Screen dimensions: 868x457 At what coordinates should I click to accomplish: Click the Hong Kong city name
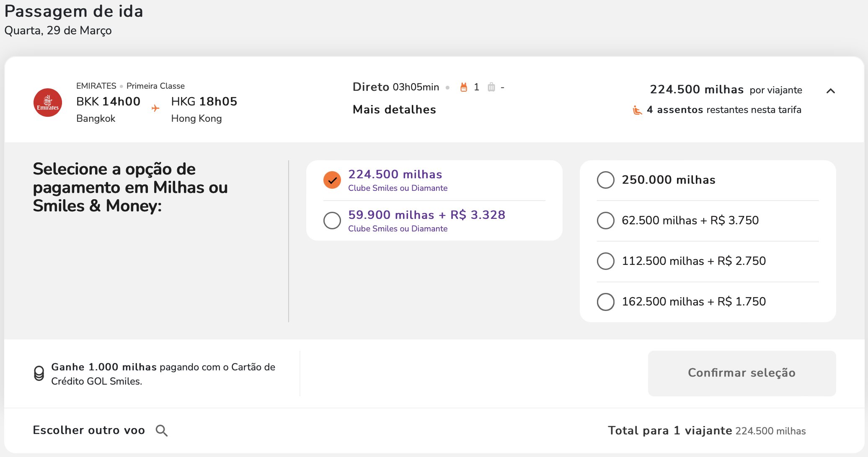tap(196, 118)
